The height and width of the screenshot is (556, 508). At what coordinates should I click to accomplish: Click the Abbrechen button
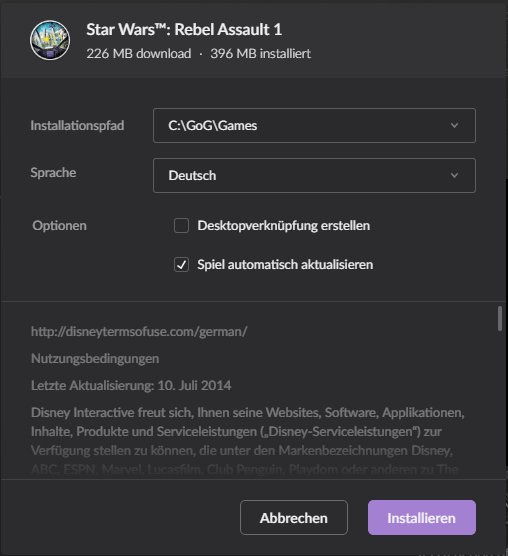point(294,518)
